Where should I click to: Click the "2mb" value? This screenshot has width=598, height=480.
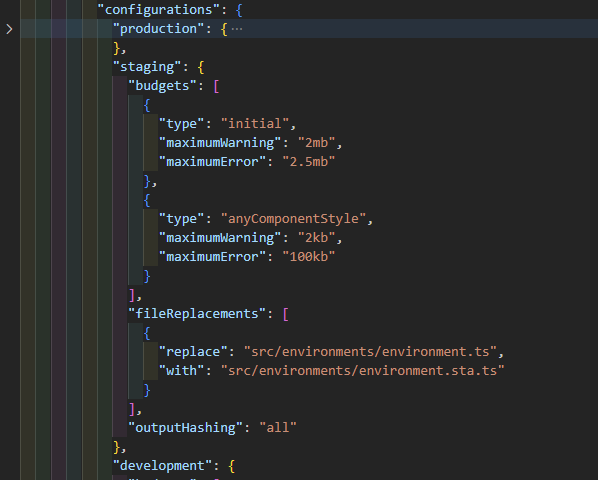pos(317,143)
